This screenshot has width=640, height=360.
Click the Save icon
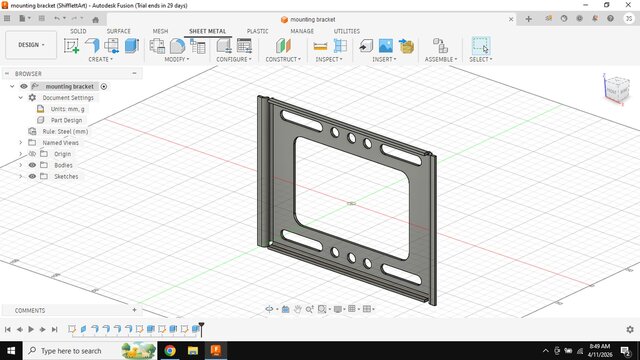42,18
